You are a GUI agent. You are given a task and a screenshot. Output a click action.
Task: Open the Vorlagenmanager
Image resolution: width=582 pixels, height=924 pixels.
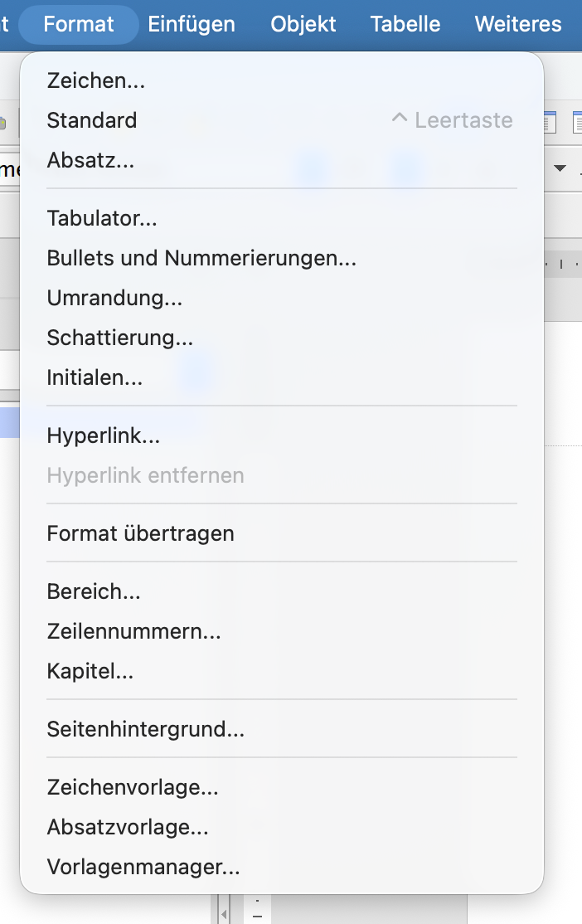[143, 867]
